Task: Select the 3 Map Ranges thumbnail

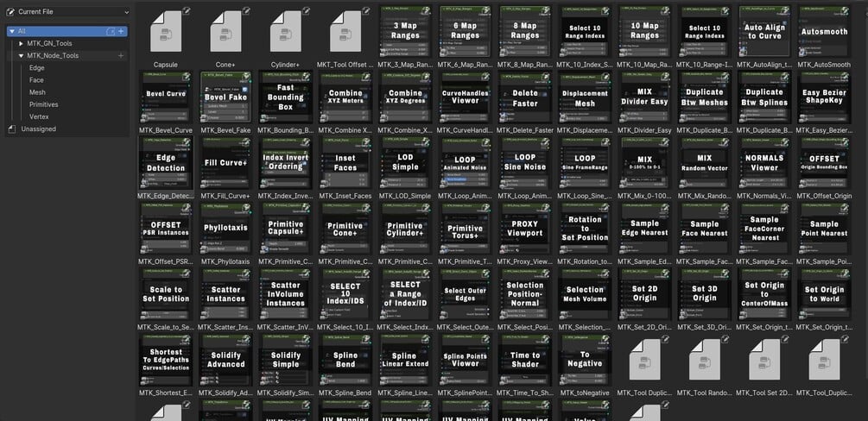Action: point(405,32)
